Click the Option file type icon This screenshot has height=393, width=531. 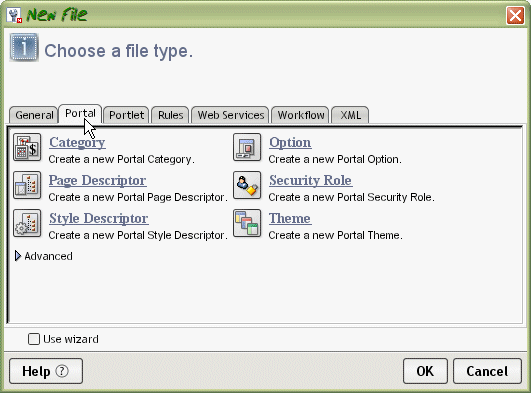click(247, 147)
